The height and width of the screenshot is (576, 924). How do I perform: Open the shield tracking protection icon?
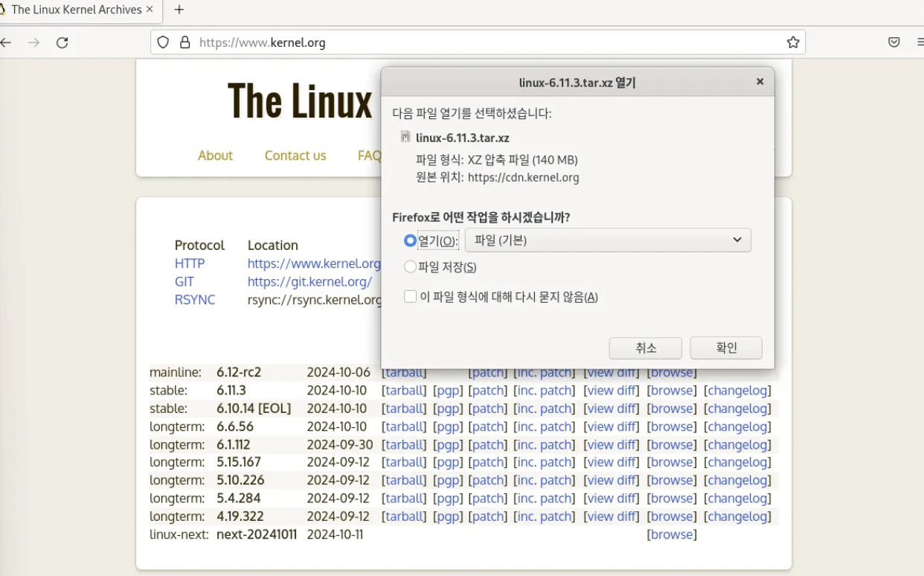pos(163,42)
